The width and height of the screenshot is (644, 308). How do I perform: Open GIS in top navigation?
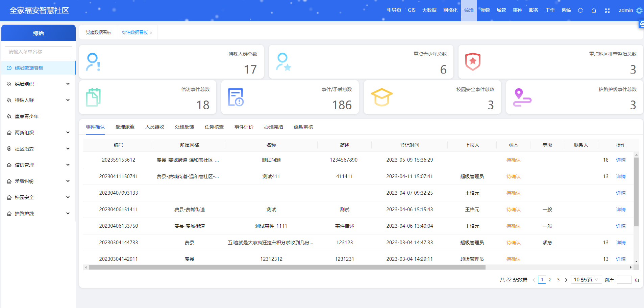[x=412, y=10]
